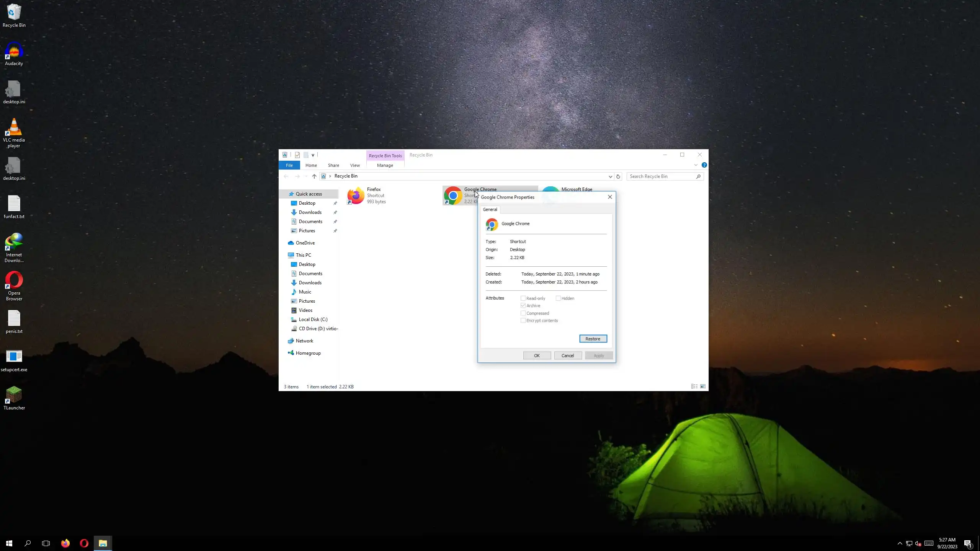The width and height of the screenshot is (980, 551).
Task: Click the Refresh button beside address bar
Action: [x=618, y=176]
